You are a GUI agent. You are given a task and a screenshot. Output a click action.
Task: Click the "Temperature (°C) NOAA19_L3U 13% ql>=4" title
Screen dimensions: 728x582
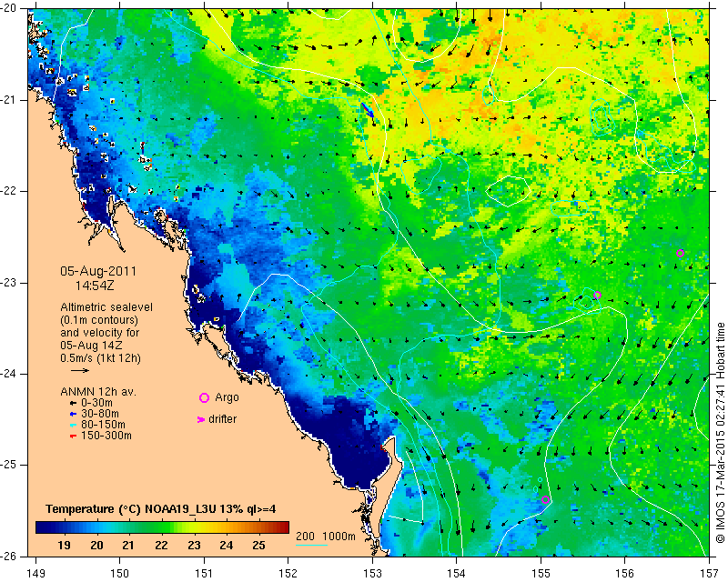click(x=161, y=509)
